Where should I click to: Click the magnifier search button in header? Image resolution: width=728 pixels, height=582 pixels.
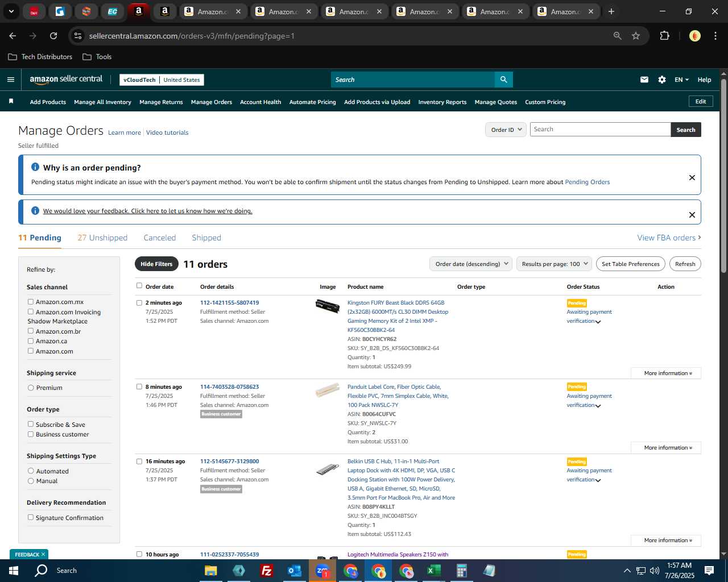(503, 80)
